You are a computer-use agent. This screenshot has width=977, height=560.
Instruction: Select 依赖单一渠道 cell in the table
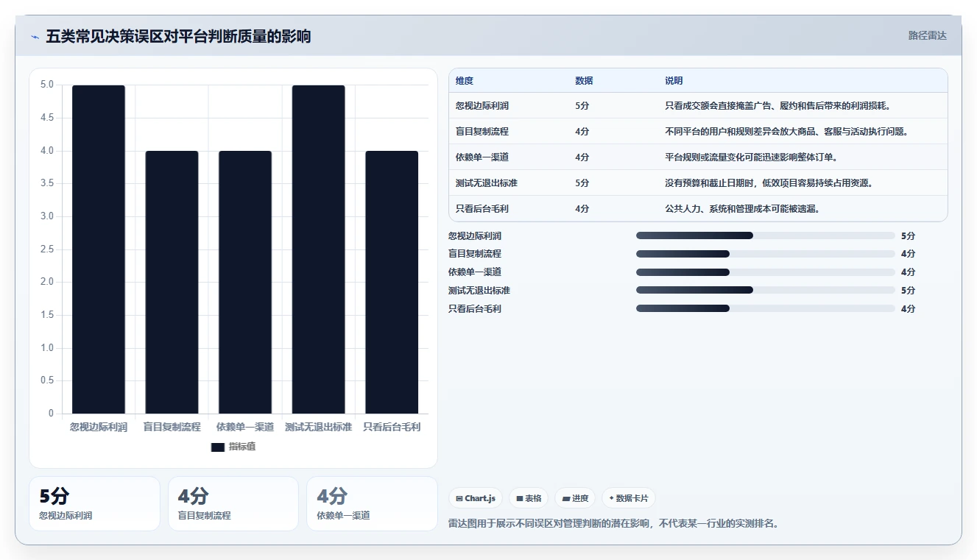(x=482, y=157)
